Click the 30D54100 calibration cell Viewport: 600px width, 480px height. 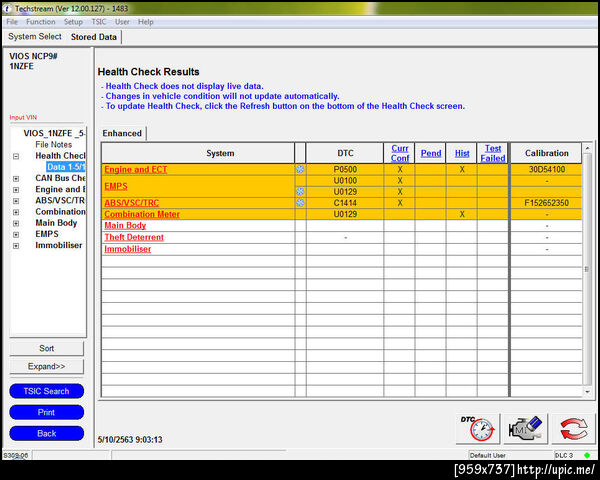tap(546, 169)
